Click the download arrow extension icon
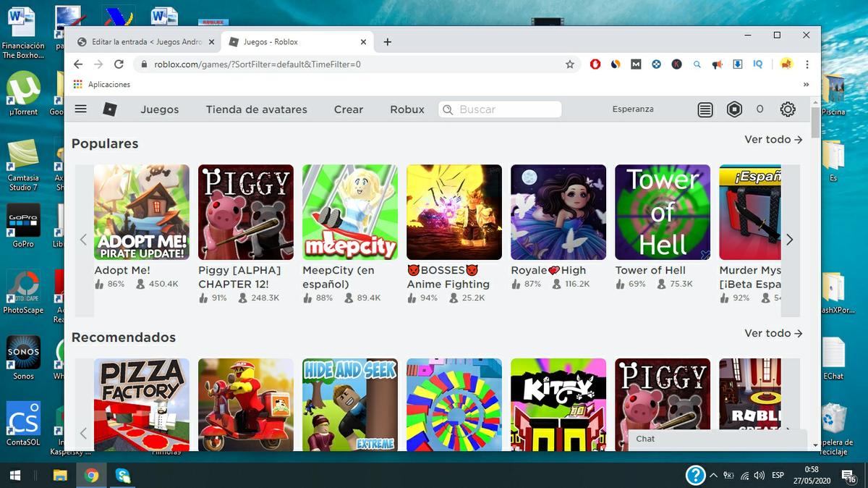Image resolution: width=868 pixels, height=488 pixels. tap(737, 64)
